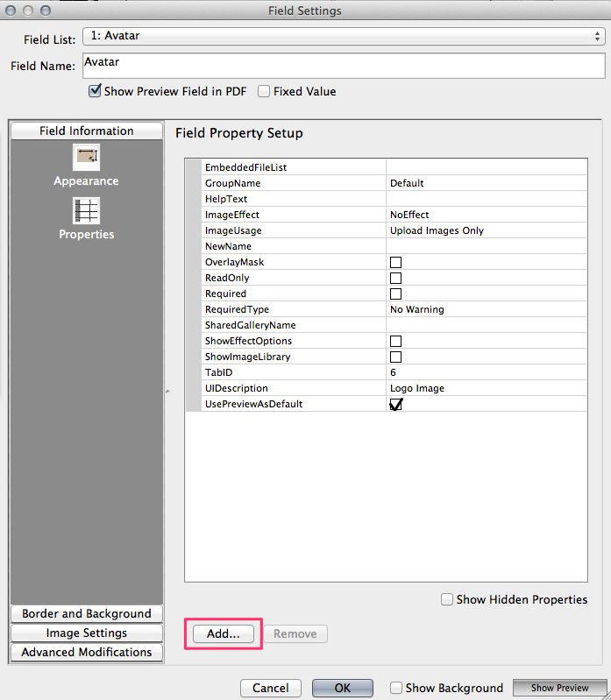Change the RequiredType value No Warning
Screen dimensions: 611x700
tap(485, 309)
